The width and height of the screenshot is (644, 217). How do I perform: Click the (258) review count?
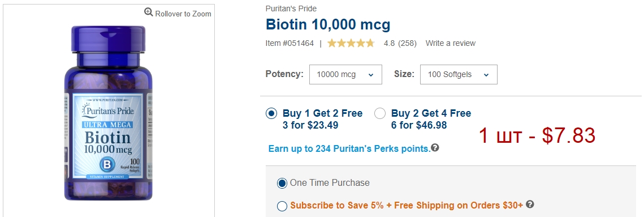pos(407,43)
